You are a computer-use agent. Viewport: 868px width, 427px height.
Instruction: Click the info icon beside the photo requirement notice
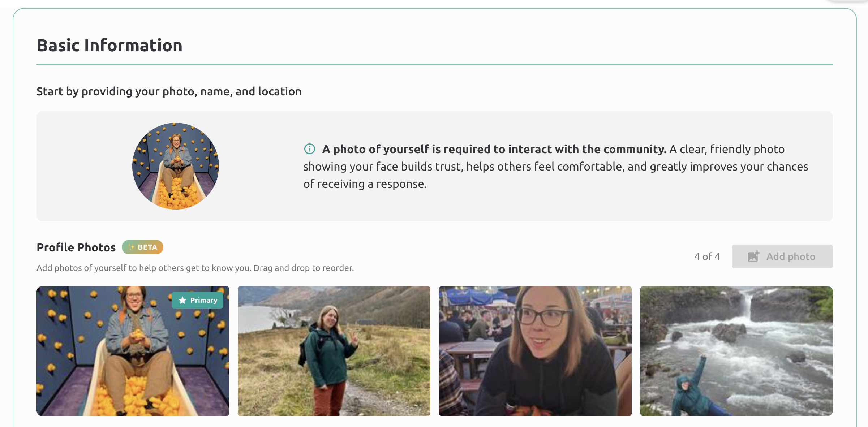point(309,148)
